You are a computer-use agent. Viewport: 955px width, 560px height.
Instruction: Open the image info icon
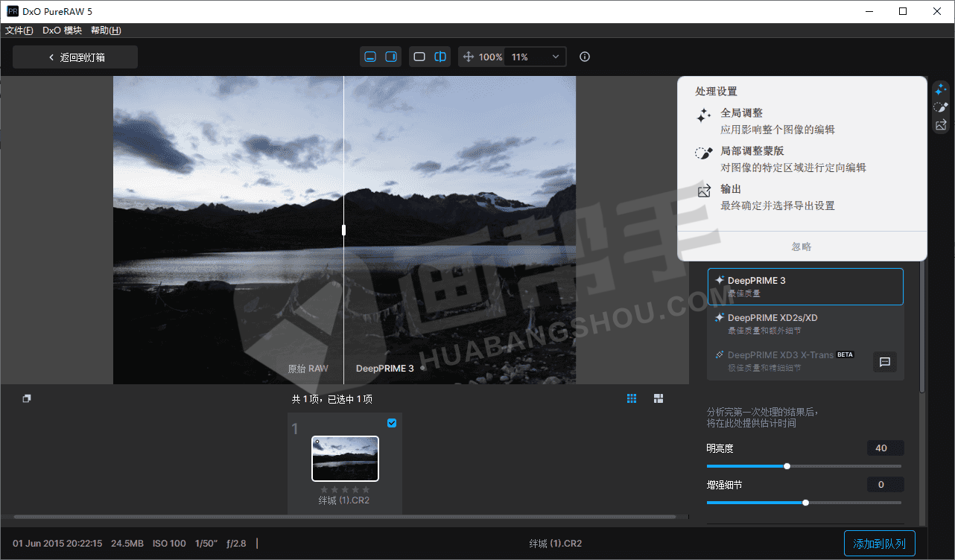(585, 57)
